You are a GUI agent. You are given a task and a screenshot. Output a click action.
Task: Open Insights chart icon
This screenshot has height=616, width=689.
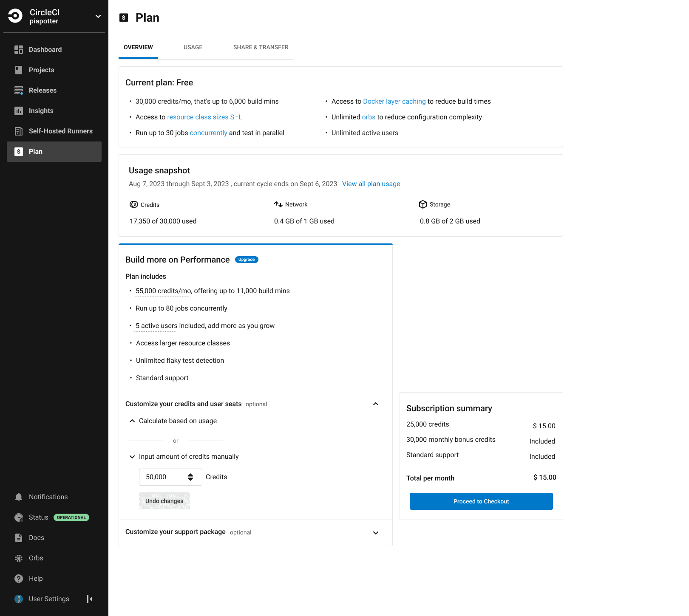tap(19, 111)
